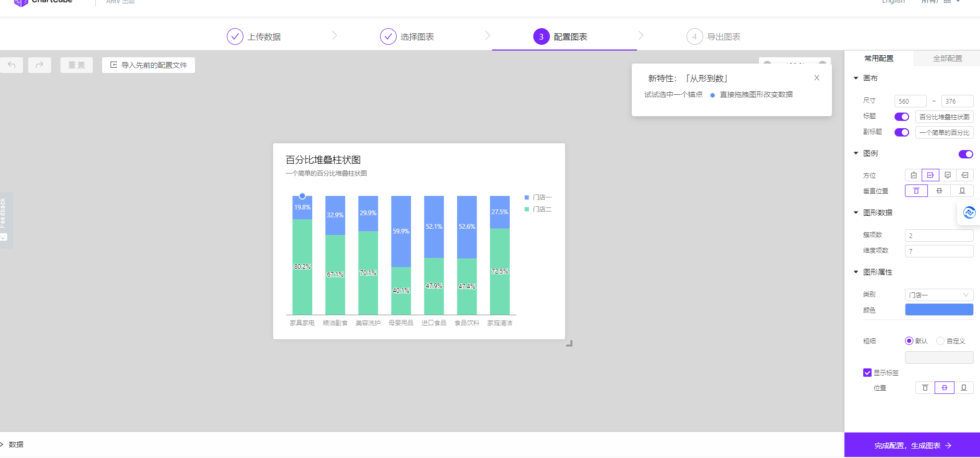Click the redo arrow icon

point(40,65)
